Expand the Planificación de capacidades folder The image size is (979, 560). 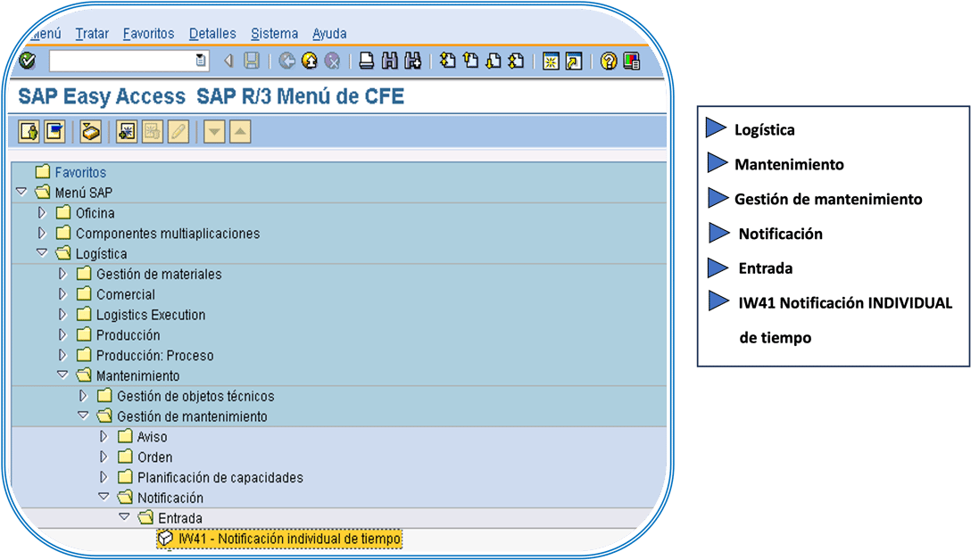(104, 477)
